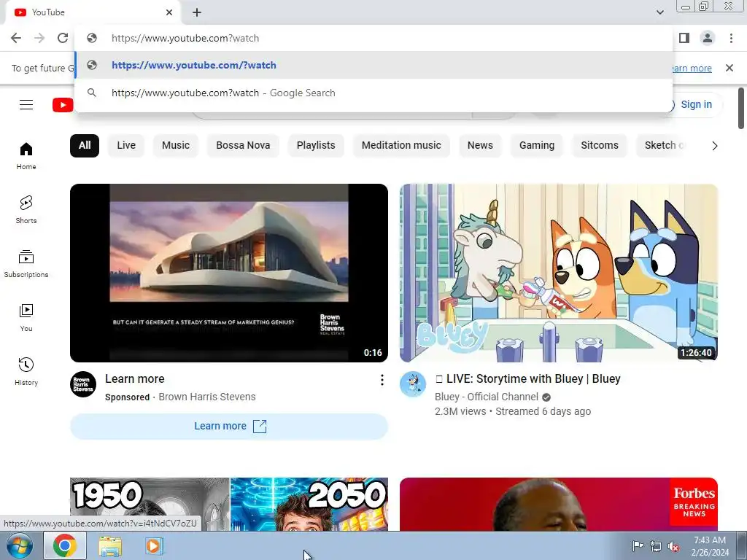Click the taskbar clock showing 7:43 AM
This screenshot has width=747, height=560.
[710, 546]
